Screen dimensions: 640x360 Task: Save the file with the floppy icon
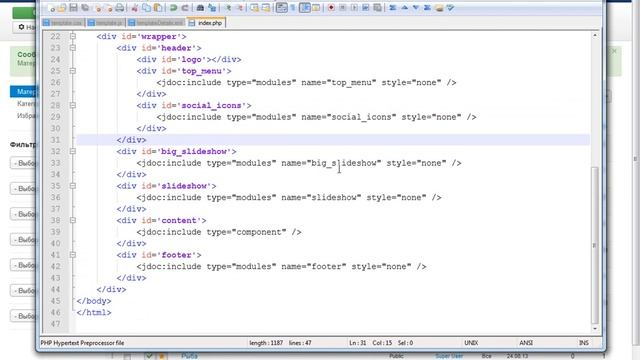73,8
